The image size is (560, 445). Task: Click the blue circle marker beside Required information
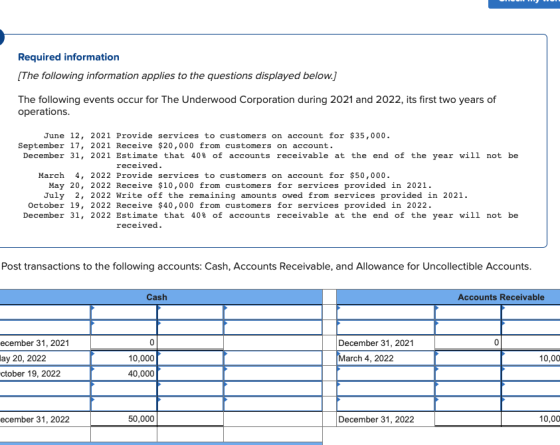coord(1,37)
